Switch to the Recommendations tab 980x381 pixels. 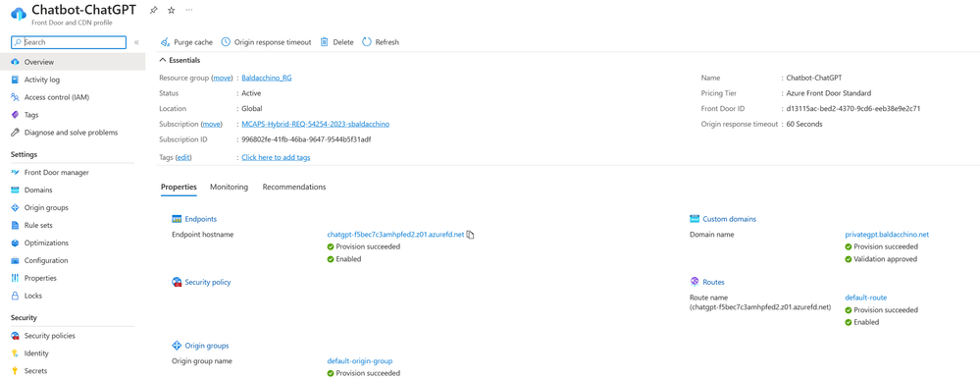coord(293,187)
